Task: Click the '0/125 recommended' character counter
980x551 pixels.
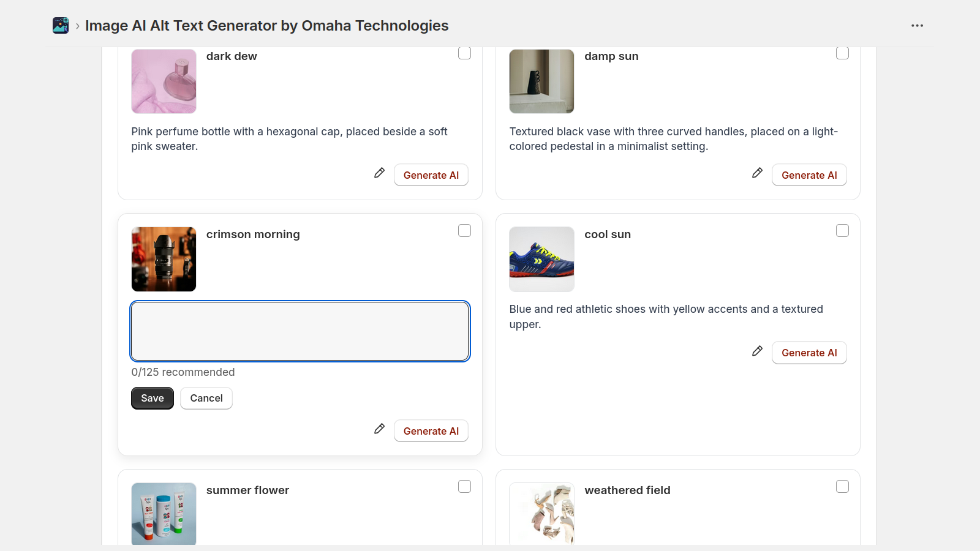Action: tap(183, 372)
